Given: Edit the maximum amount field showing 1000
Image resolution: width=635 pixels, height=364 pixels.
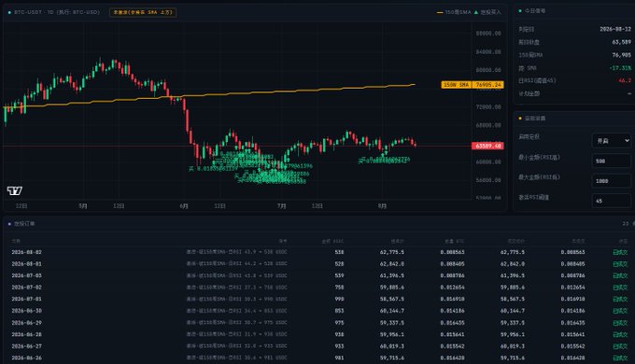Looking at the screenshot, I should click(x=611, y=180).
